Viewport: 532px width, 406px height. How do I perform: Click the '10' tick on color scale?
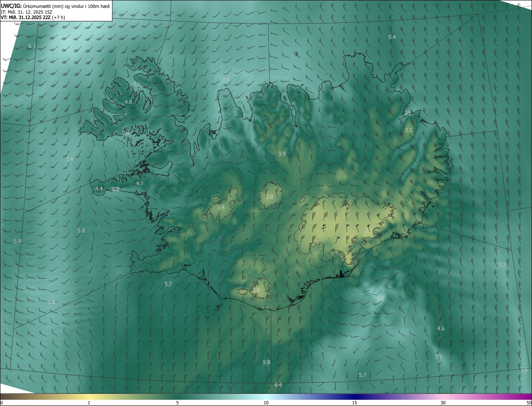point(266,403)
